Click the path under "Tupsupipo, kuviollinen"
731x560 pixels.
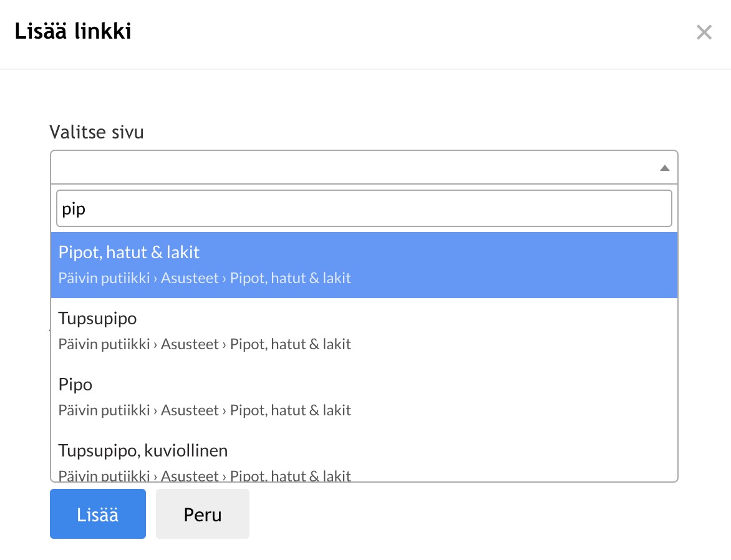coord(205,476)
